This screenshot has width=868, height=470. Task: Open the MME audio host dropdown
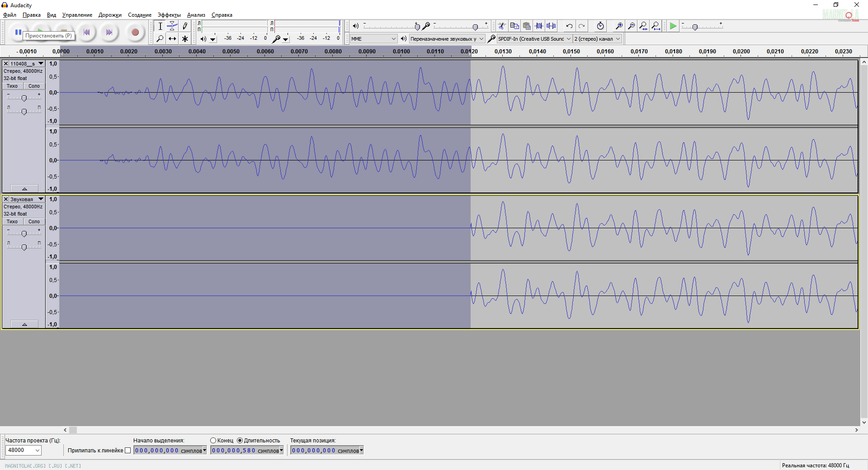click(x=373, y=39)
